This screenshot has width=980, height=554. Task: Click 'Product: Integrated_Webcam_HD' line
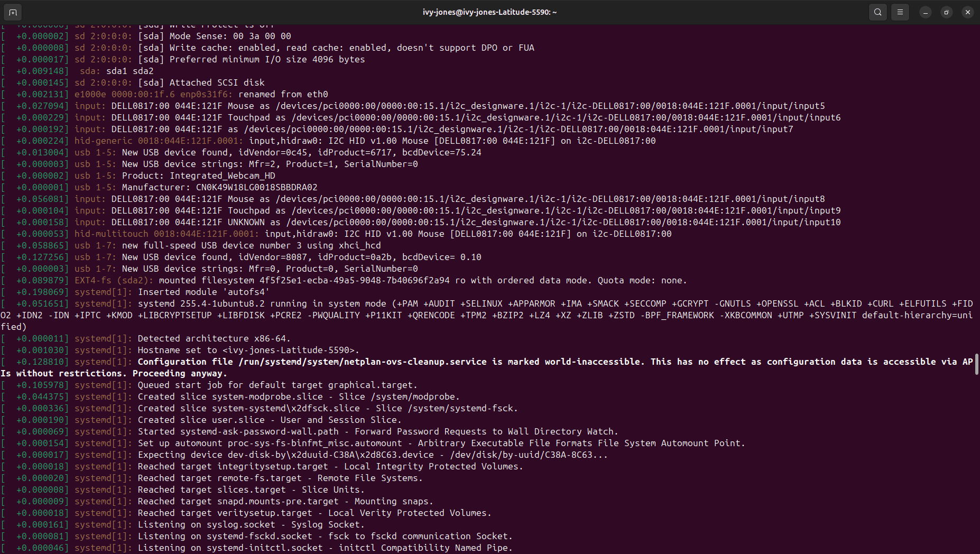pyautogui.click(x=138, y=176)
